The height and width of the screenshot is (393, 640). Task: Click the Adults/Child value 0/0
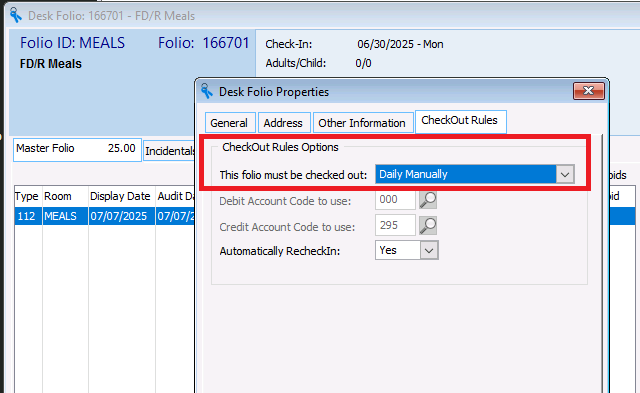(x=363, y=63)
